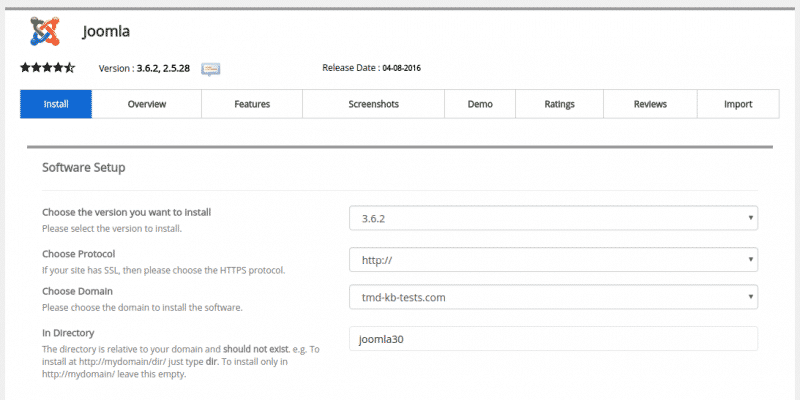
Task: Open the Reviews tab
Action: click(x=650, y=104)
